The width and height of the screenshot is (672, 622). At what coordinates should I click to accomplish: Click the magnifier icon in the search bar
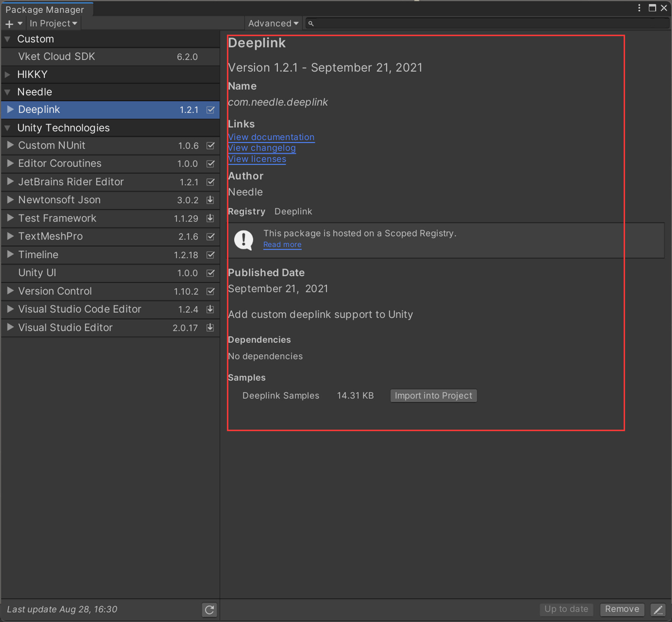(x=311, y=23)
